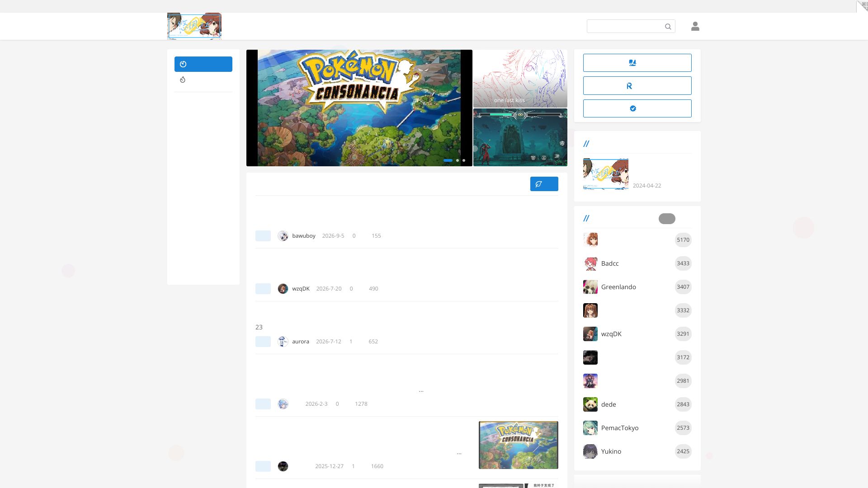Click the post date "2026-9-5"

[333, 236]
